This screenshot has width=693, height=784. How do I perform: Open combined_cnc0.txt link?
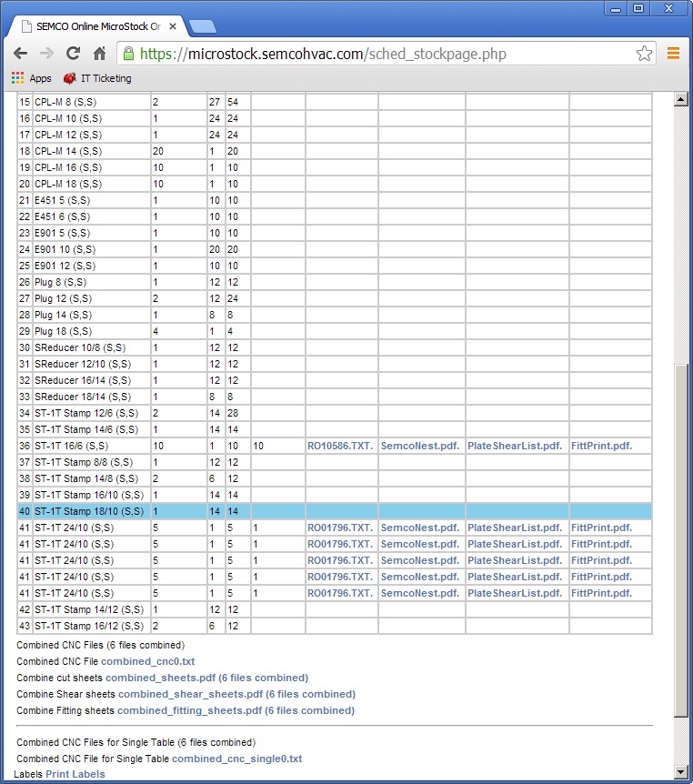147,661
